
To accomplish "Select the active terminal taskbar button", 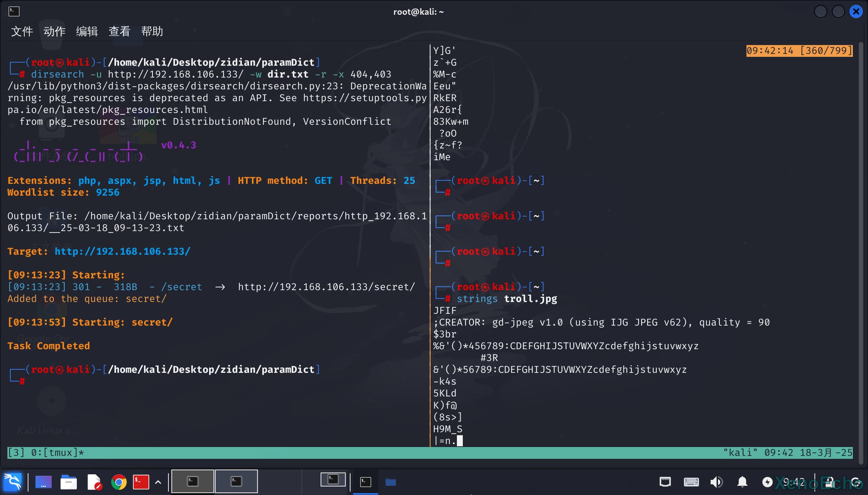I will coord(365,482).
